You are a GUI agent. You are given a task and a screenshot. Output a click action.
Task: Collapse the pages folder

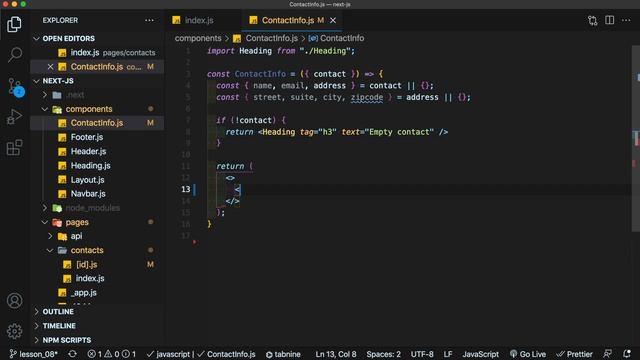[x=77, y=222]
